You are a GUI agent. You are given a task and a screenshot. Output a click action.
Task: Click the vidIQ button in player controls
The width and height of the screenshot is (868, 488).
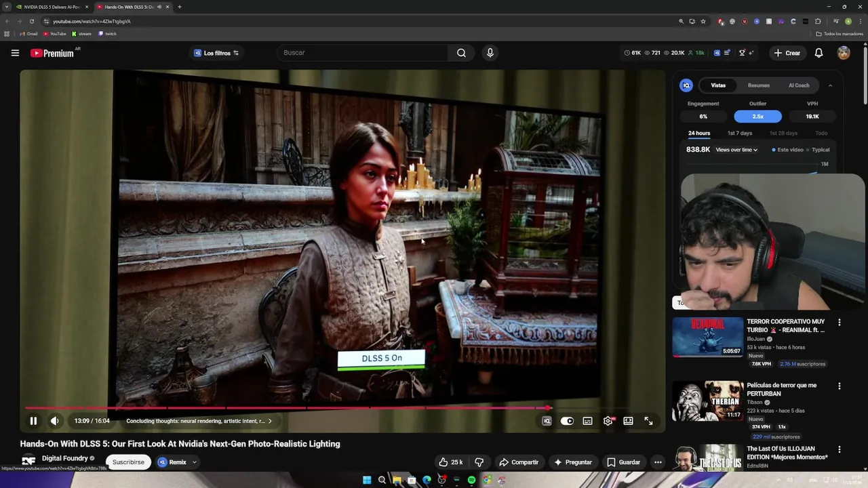[547, 421]
